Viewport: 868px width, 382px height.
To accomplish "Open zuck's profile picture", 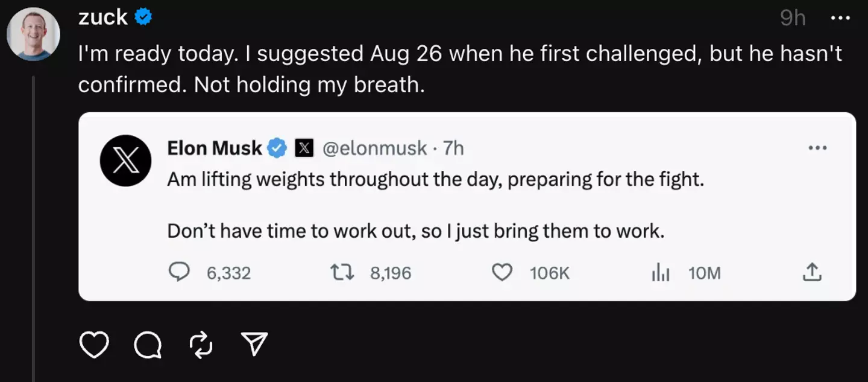I will 33,34.
